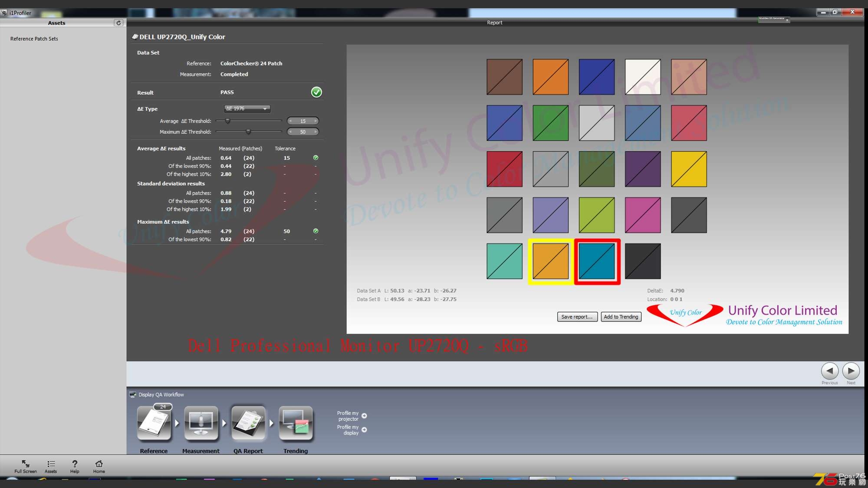Select the green patch in second row
The width and height of the screenshot is (868, 488).
tap(550, 123)
